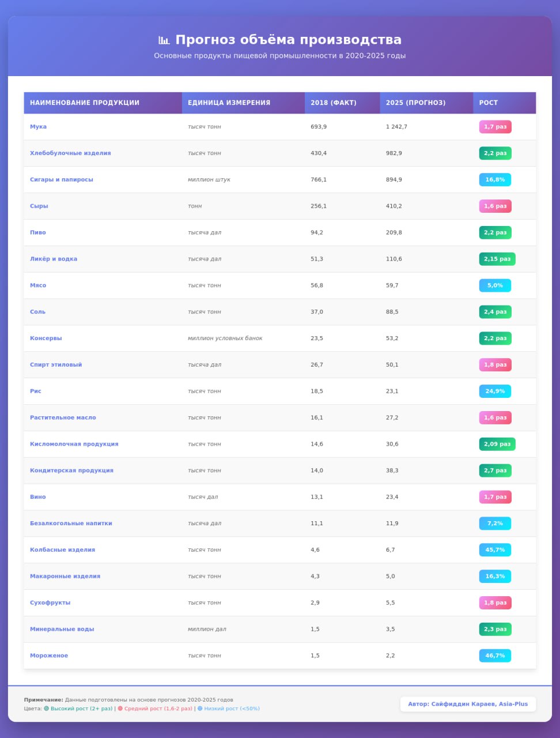Open the "Мука" product link

point(38,127)
